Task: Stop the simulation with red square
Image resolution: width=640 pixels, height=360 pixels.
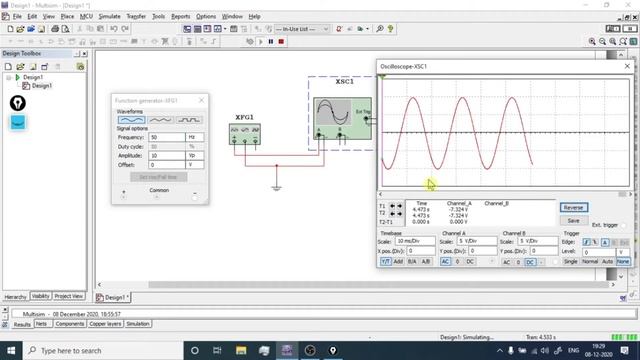Action: coord(281,42)
